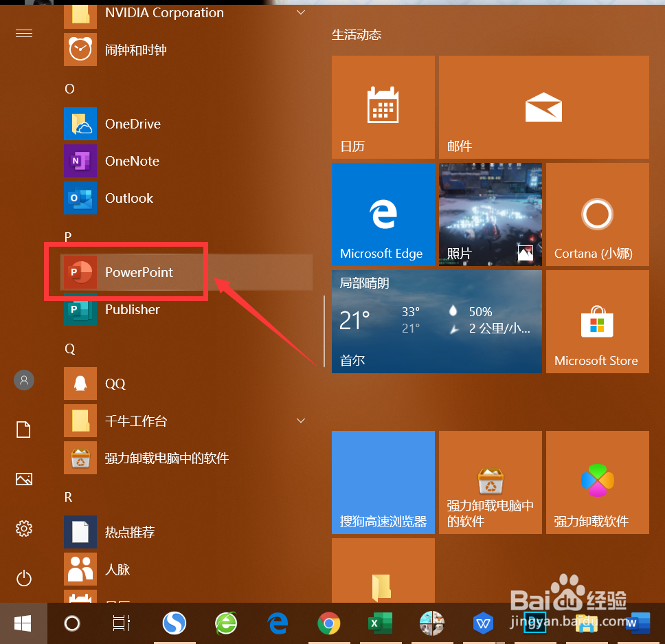Open the Cortana (小娜) tile

click(x=598, y=214)
